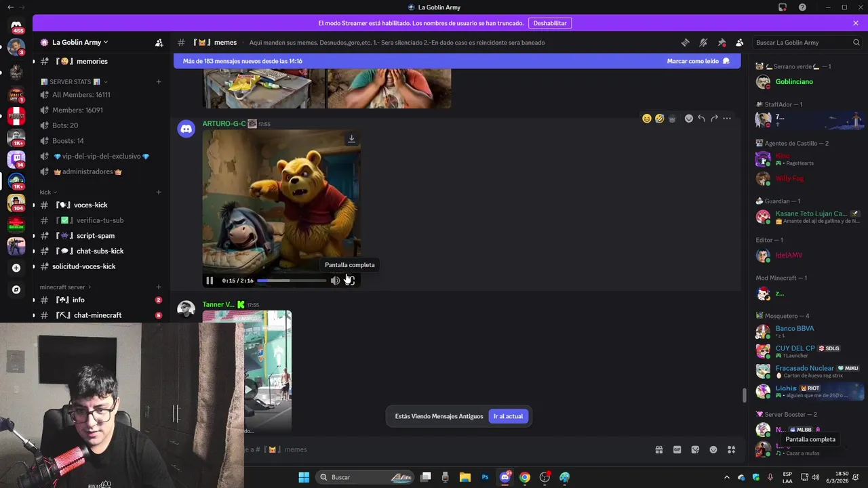The image size is (868, 488).
Task: Toggle the member list icon
Action: click(x=740, y=42)
